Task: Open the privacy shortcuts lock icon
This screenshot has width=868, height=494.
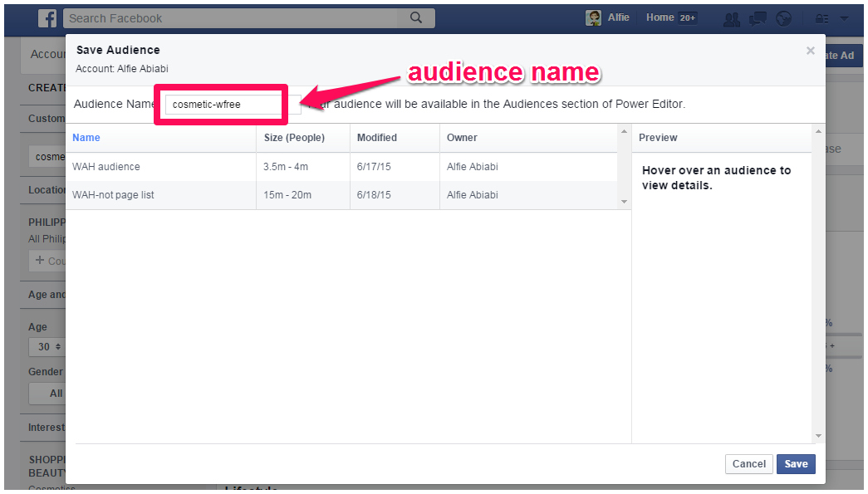Action: tap(821, 18)
